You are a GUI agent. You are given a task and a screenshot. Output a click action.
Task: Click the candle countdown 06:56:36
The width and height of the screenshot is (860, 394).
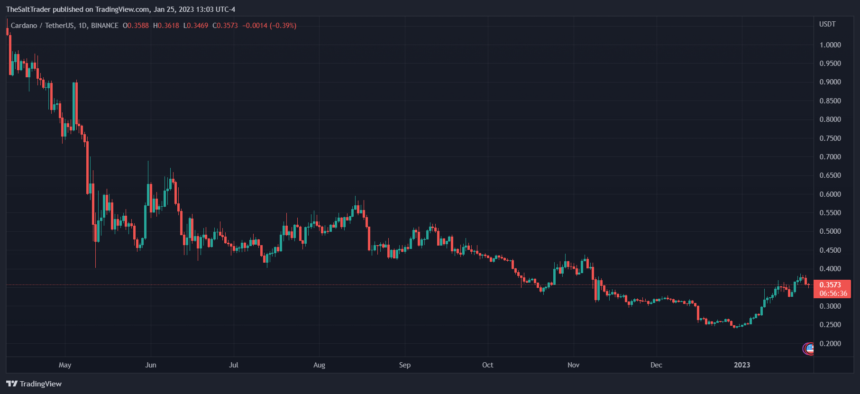(x=834, y=294)
